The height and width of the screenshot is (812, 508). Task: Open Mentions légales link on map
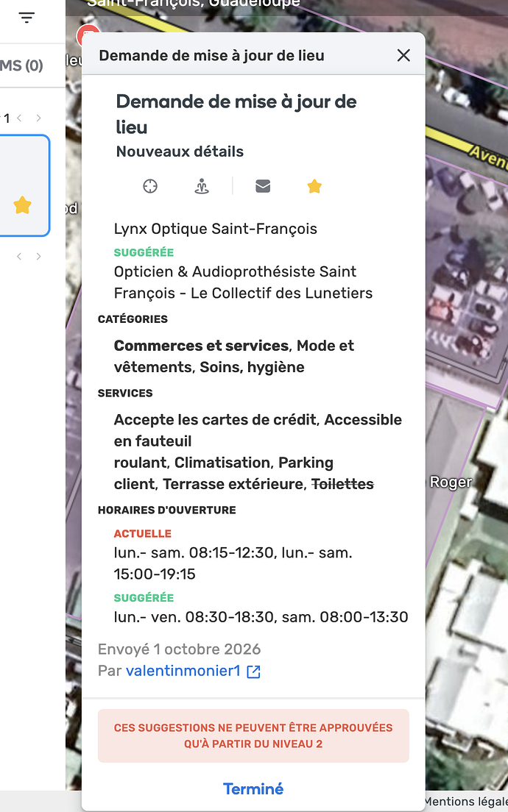[x=466, y=802]
